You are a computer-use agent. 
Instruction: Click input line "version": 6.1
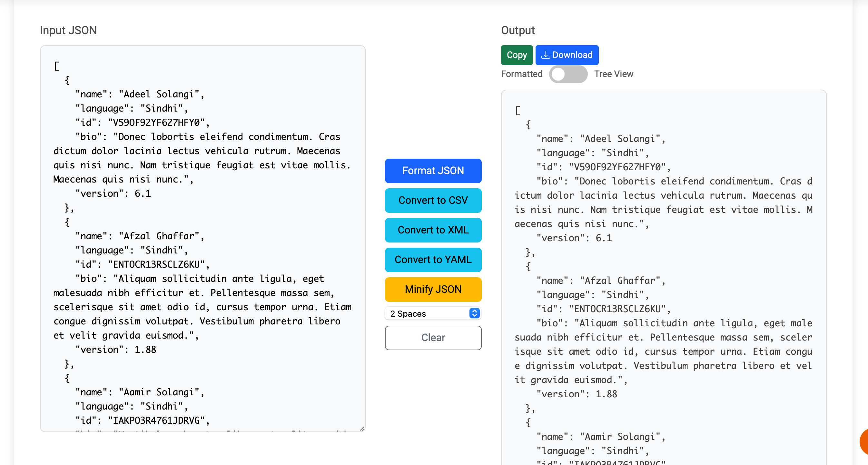113,194
